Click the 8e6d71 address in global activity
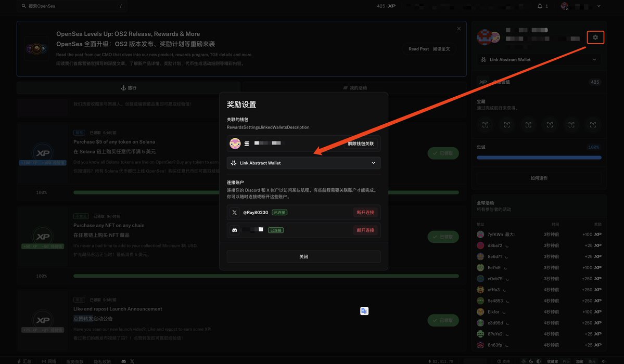The height and width of the screenshot is (364, 624). [x=494, y=256]
